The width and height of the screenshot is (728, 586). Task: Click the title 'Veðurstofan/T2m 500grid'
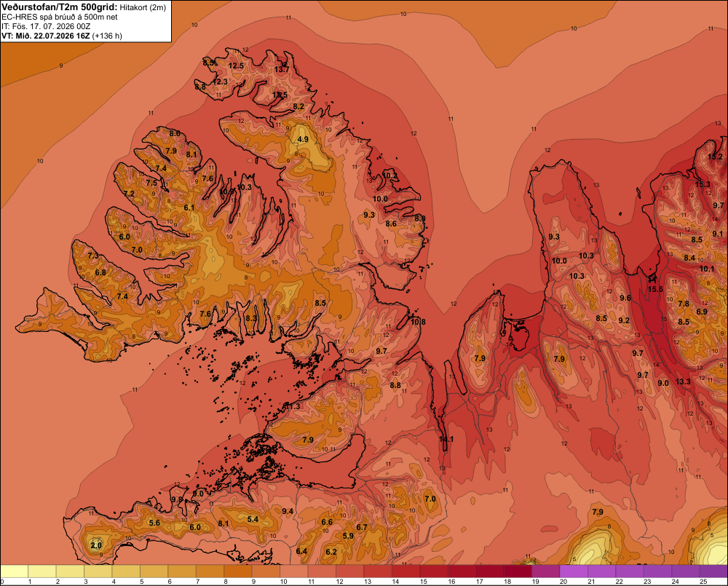pyautogui.click(x=60, y=7)
